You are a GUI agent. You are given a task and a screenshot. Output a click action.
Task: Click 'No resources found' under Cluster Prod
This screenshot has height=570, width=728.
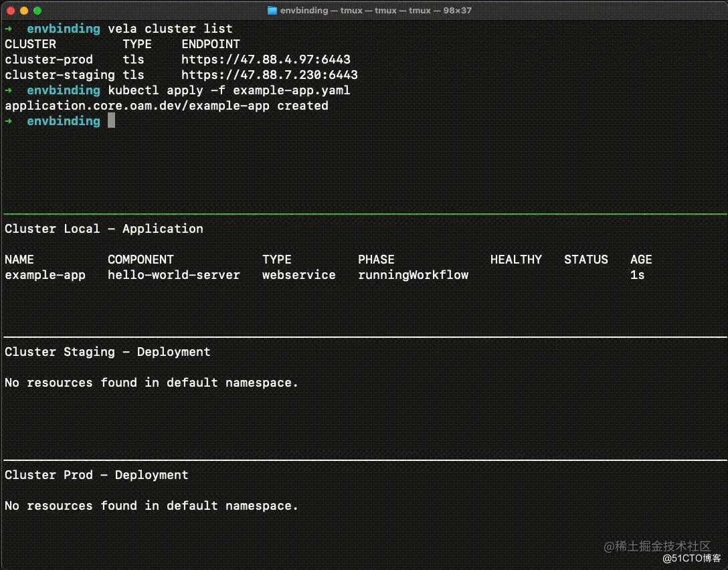coord(151,506)
